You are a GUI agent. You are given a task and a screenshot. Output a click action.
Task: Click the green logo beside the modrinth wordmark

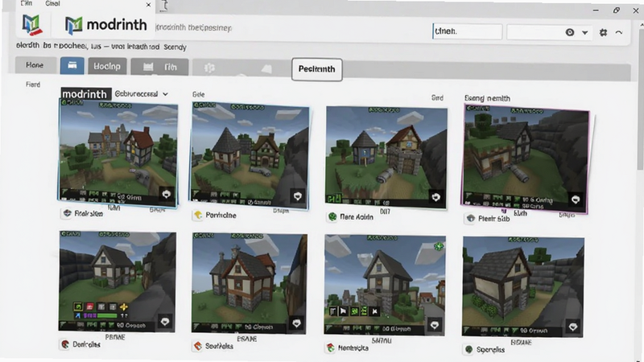pyautogui.click(x=73, y=26)
